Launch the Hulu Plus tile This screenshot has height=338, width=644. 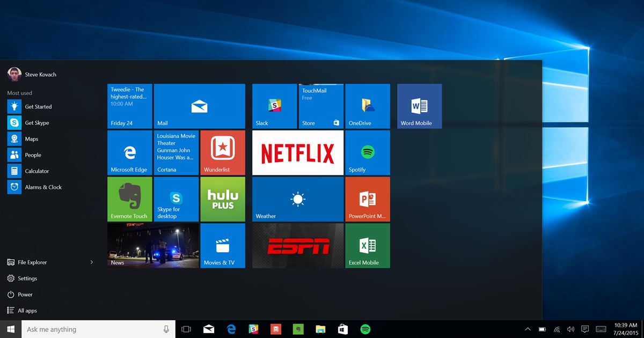pos(223,199)
